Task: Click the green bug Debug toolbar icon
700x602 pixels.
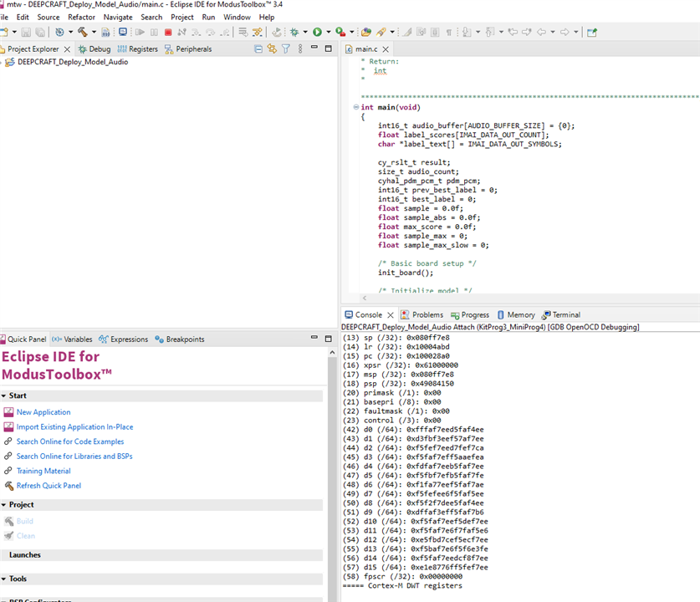Action: click(294, 32)
